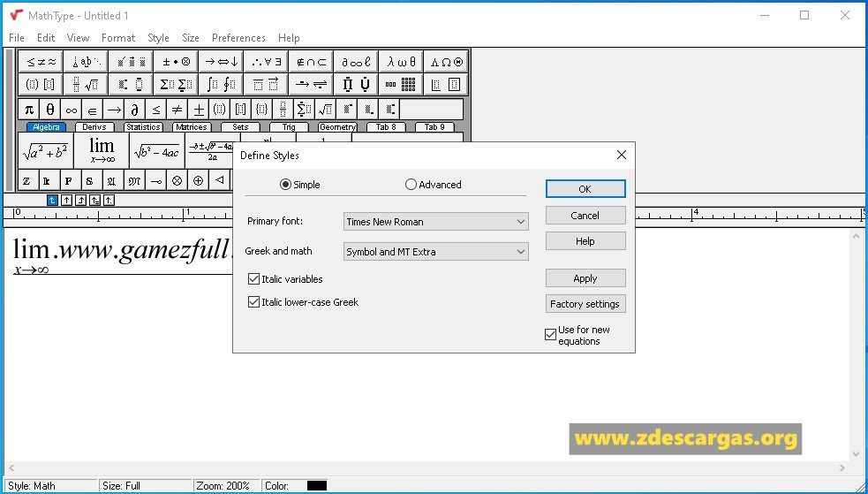Click the black Color swatch in status bar

tap(317, 486)
